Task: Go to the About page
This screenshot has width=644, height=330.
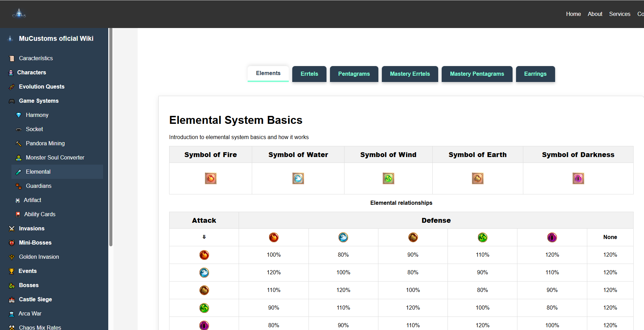Action: tap(595, 14)
